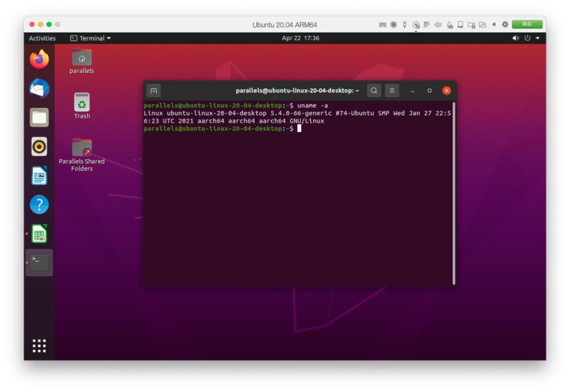The width and height of the screenshot is (570, 392).
Task: Click the green purchase button in Parallels toolbar
Action: point(527,24)
